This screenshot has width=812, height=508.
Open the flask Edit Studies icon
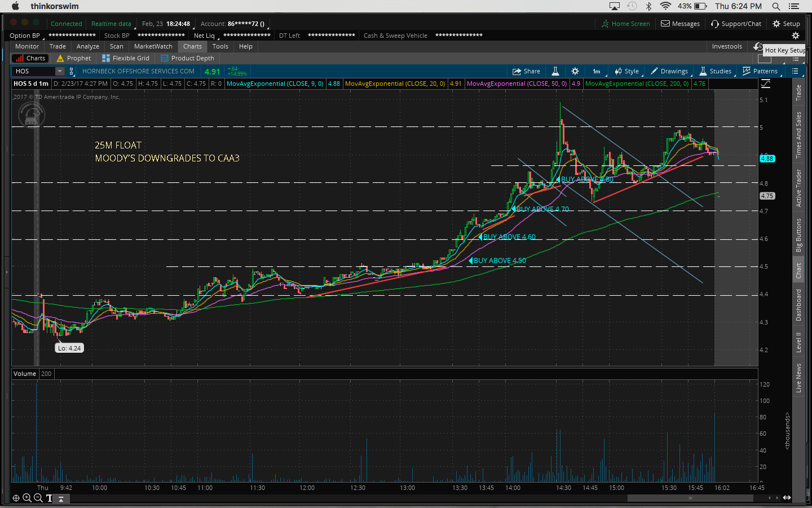click(x=555, y=71)
